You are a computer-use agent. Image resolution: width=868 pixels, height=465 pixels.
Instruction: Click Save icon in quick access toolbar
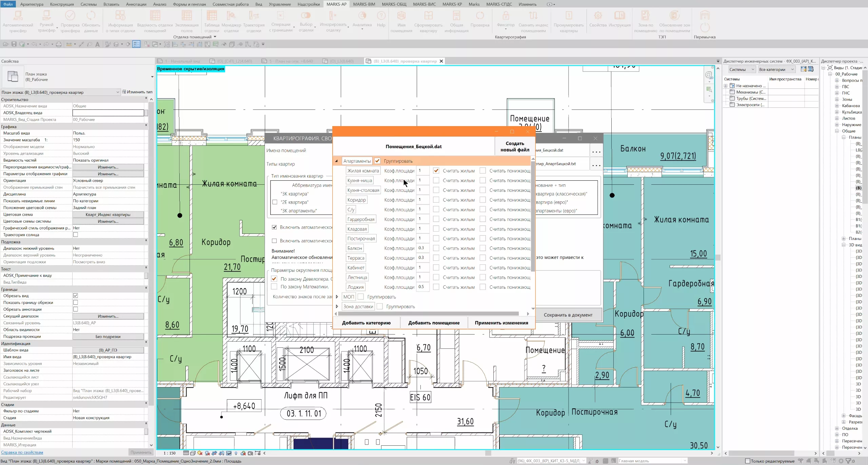[x=14, y=44]
